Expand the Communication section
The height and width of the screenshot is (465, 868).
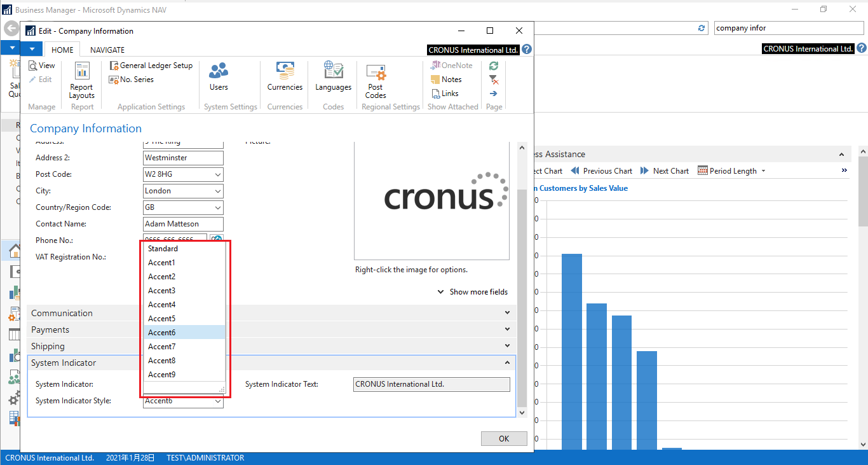tap(506, 312)
